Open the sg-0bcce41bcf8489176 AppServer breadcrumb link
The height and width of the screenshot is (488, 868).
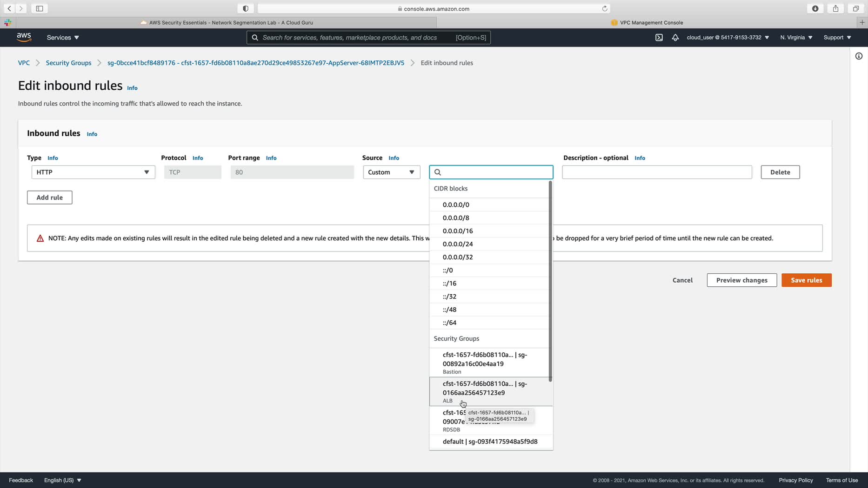tap(256, 63)
